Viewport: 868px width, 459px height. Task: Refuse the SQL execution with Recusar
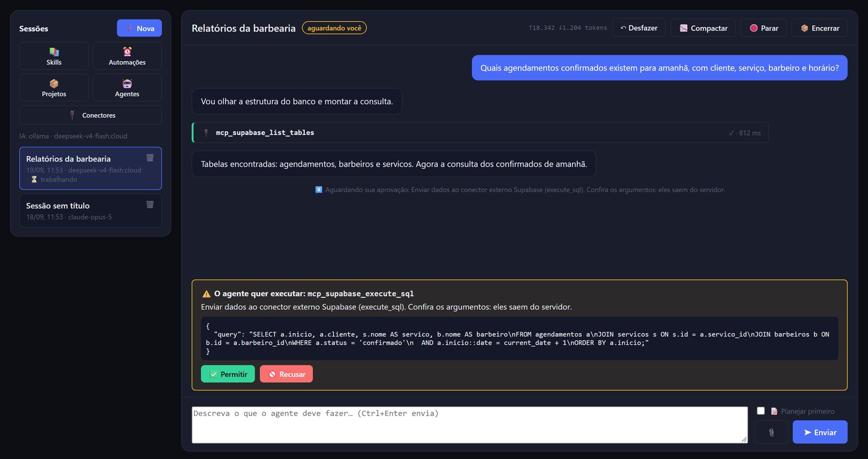click(x=286, y=374)
